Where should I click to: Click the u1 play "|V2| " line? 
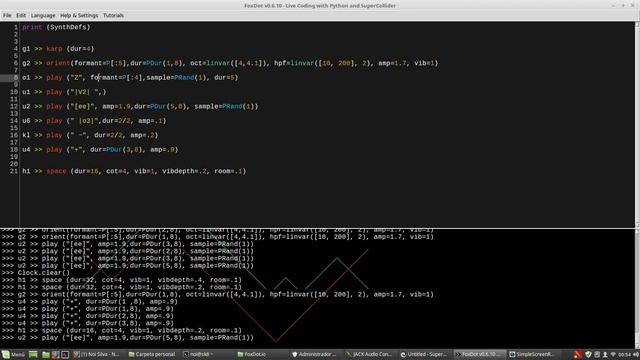pos(64,92)
